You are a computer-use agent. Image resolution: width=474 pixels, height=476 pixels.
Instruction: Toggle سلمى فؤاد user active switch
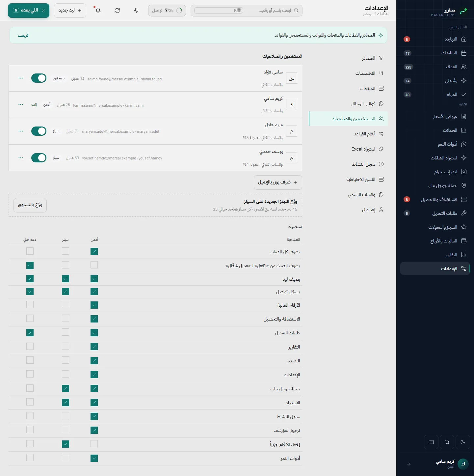pyautogui.click(x=39, y=78)
